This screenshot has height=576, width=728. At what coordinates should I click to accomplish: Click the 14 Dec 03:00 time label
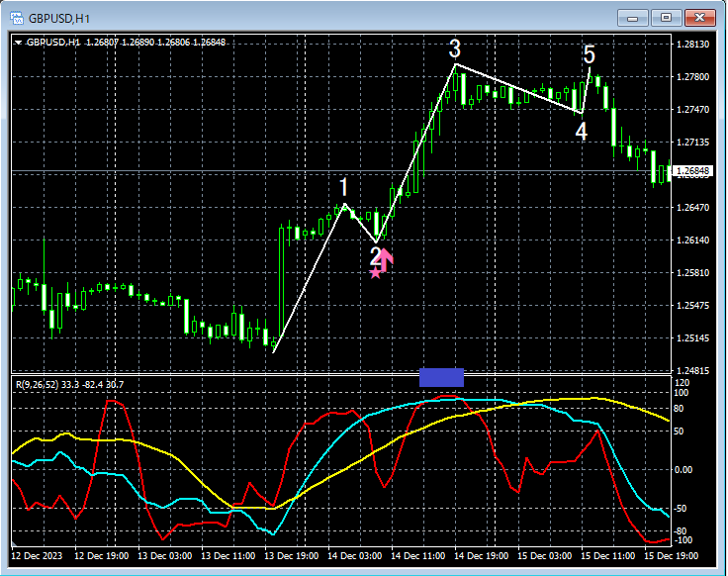pyautogui.click(x=355, y=556)
